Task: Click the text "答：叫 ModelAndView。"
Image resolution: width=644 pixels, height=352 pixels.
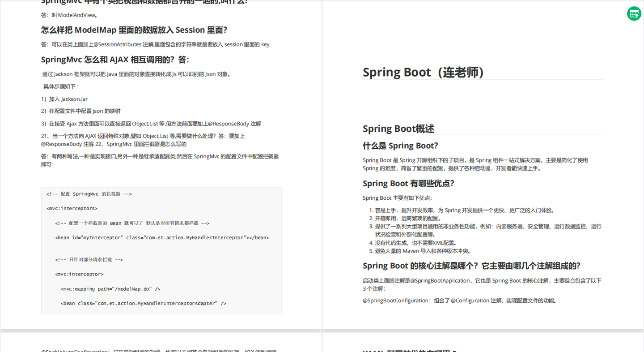Action: [x=70, y=15]
